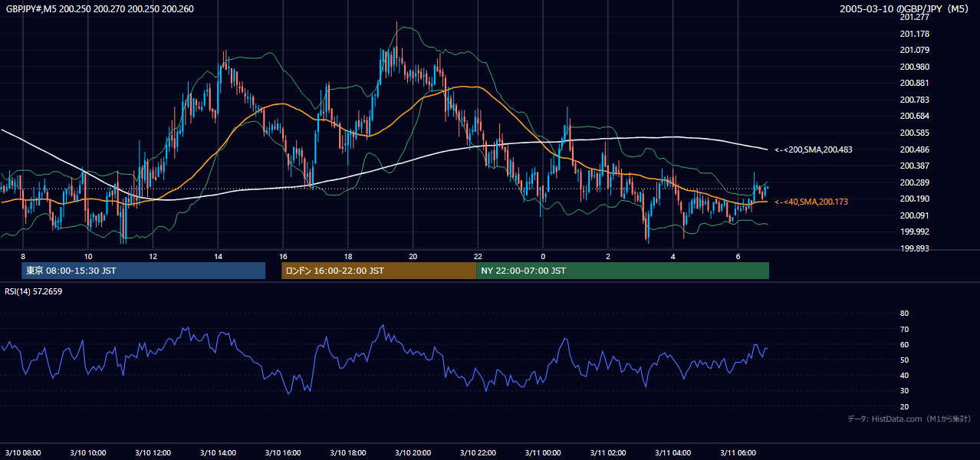Screen dimensions: 980x460
Task: Click price axis value 200.387
Action: 915,166
